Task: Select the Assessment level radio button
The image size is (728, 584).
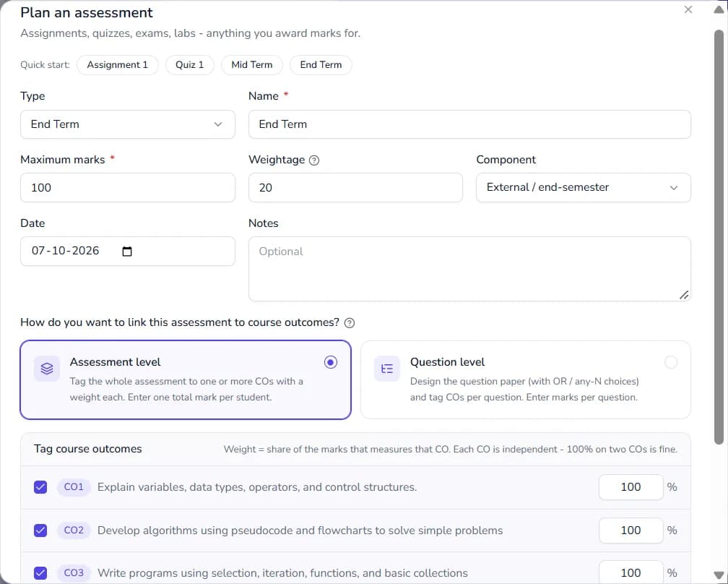Action: pyautogui.click(x=331, y=362)
